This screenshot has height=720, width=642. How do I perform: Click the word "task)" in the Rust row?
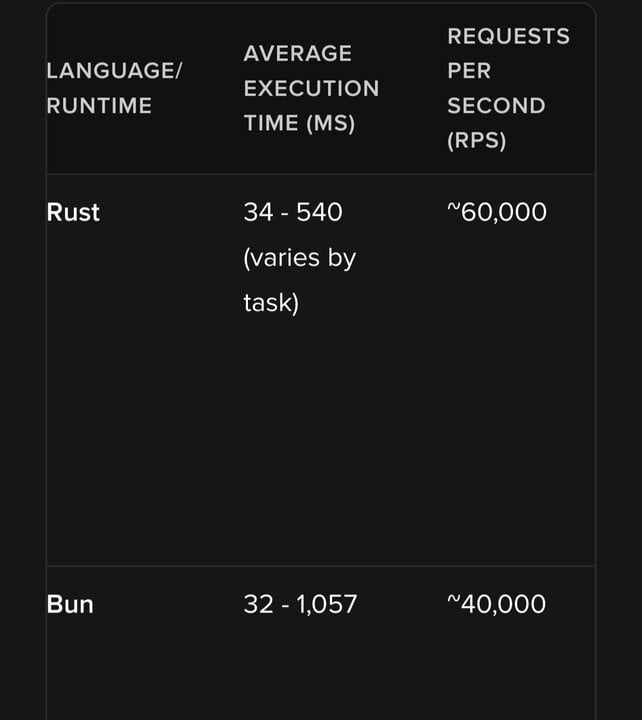271,303
